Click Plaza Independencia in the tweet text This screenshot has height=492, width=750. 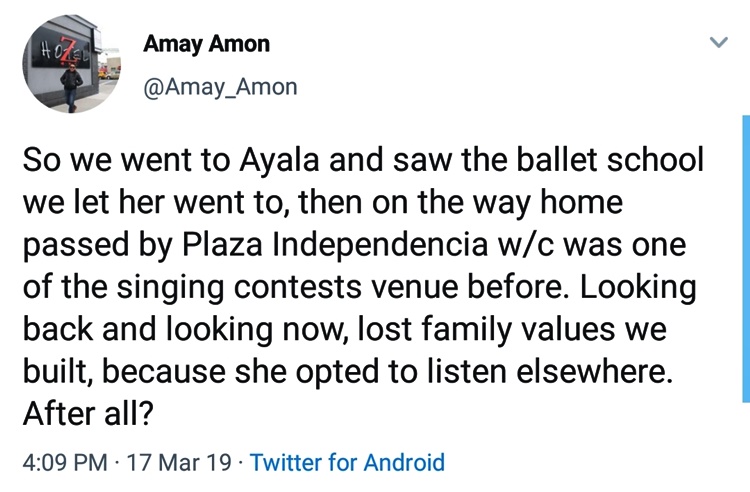coord(335,245)
